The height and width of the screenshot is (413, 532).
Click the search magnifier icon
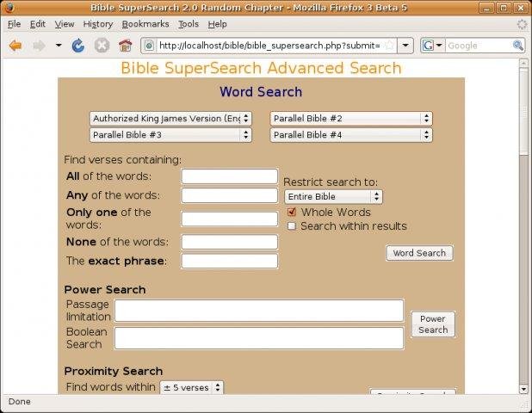(517, 46)
